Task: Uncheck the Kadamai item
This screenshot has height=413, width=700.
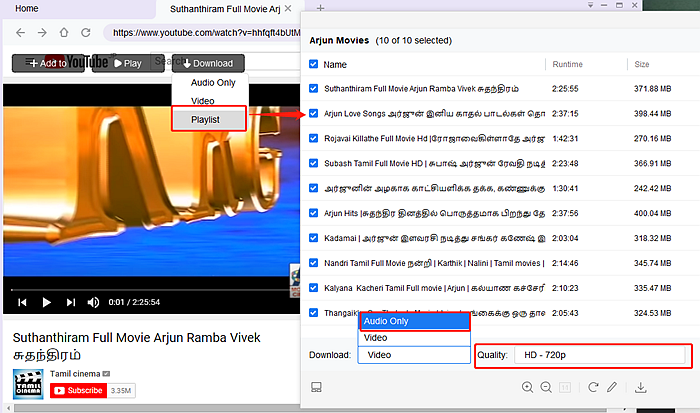Action: tap(313, 238)
